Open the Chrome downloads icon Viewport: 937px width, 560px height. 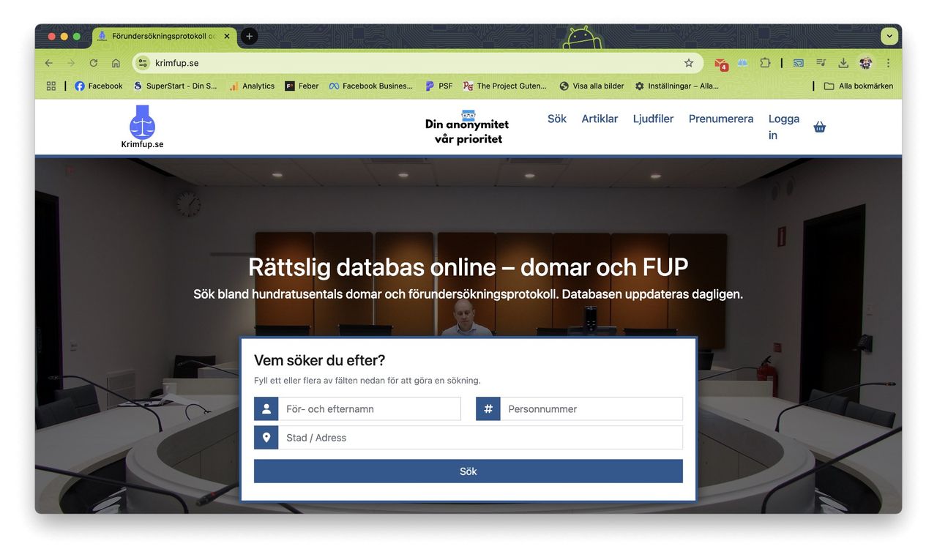[x=843, y=63]
